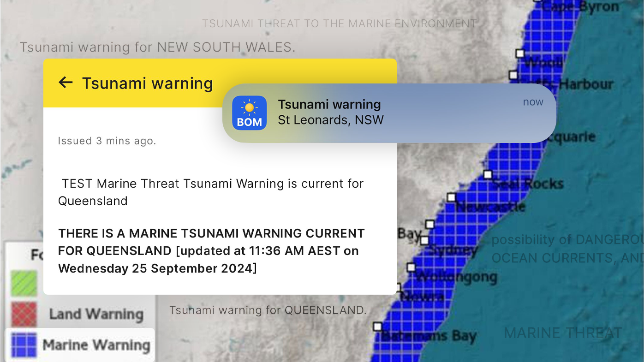Viewport: 644px width, 362px height.
Task: Click the blue Marine Warning legend swatch
Action: tap(24, 345)
